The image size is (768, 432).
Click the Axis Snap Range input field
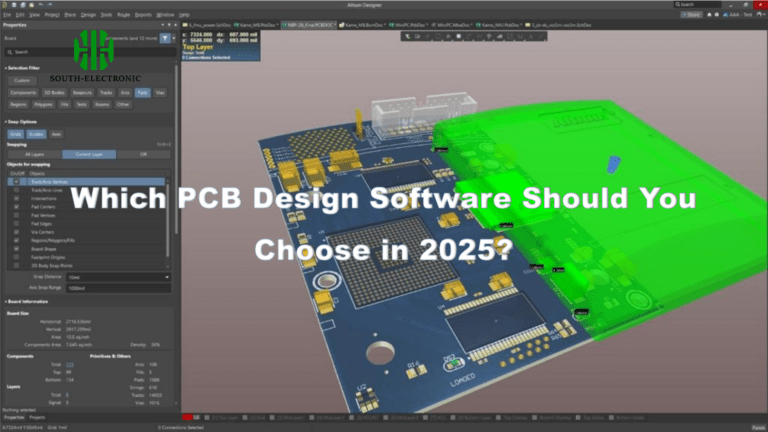pyautogui.click(x=119, y=288)
